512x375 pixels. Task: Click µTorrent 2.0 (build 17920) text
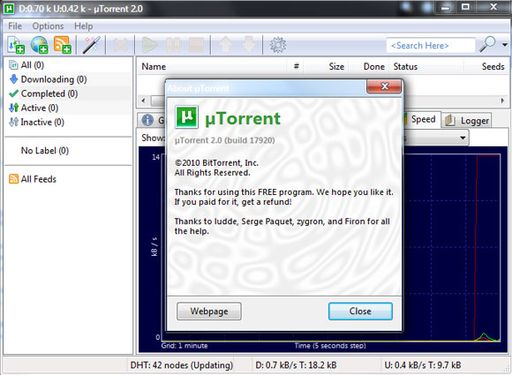coord(225,140)
